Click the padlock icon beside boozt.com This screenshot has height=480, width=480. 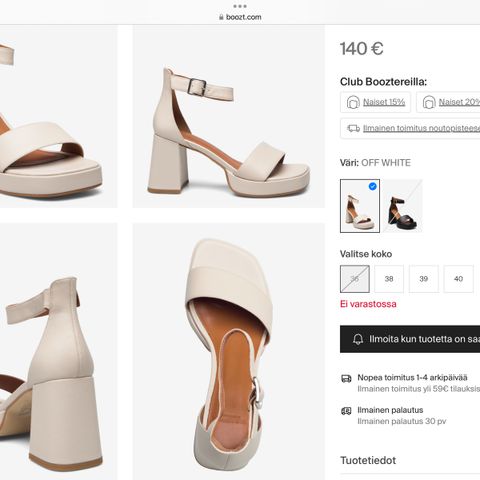click(221, 17)
